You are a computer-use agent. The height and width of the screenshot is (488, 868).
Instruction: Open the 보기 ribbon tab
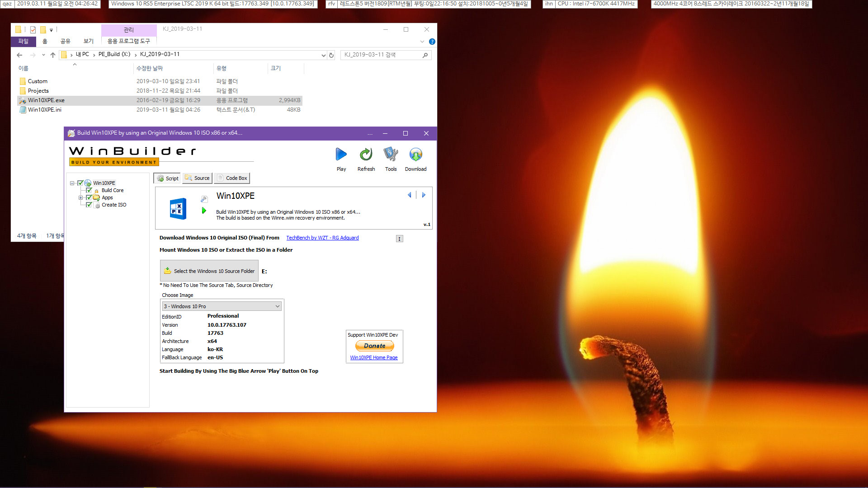(89, 41)
